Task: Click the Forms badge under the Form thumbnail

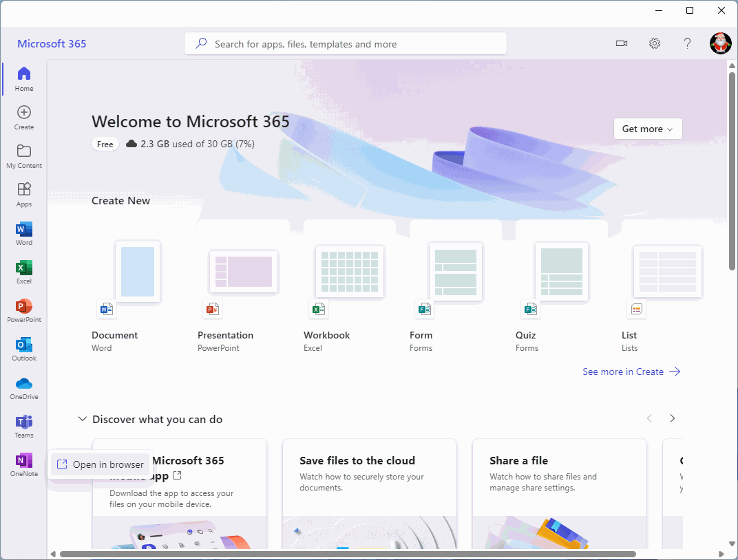Action: point(425,309)
